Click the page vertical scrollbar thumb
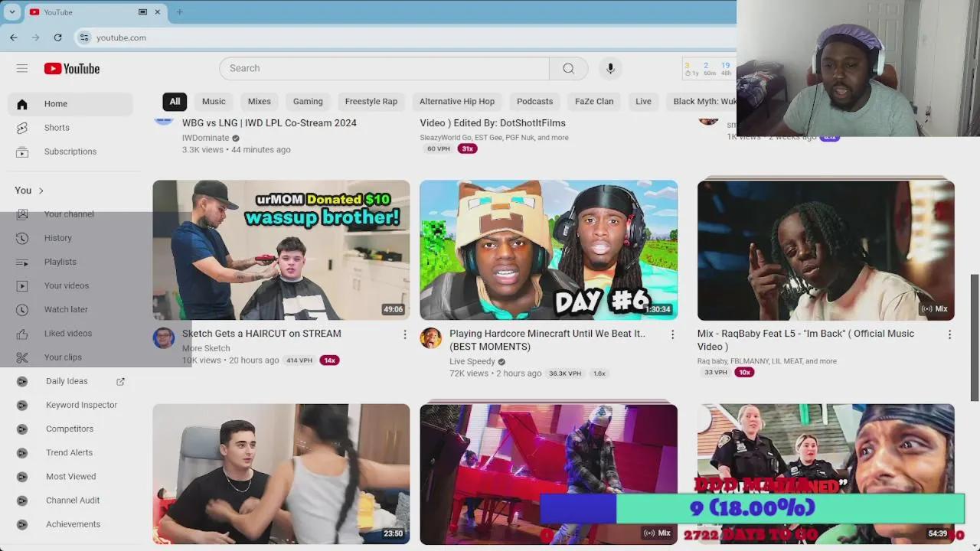 pyautogui.click(x=975, y=337)
